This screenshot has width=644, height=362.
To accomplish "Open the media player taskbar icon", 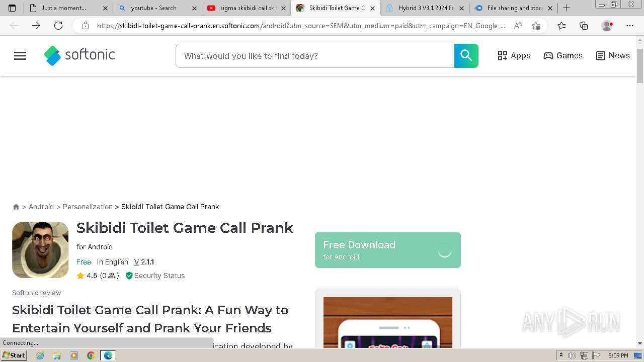I will point(74,355).
